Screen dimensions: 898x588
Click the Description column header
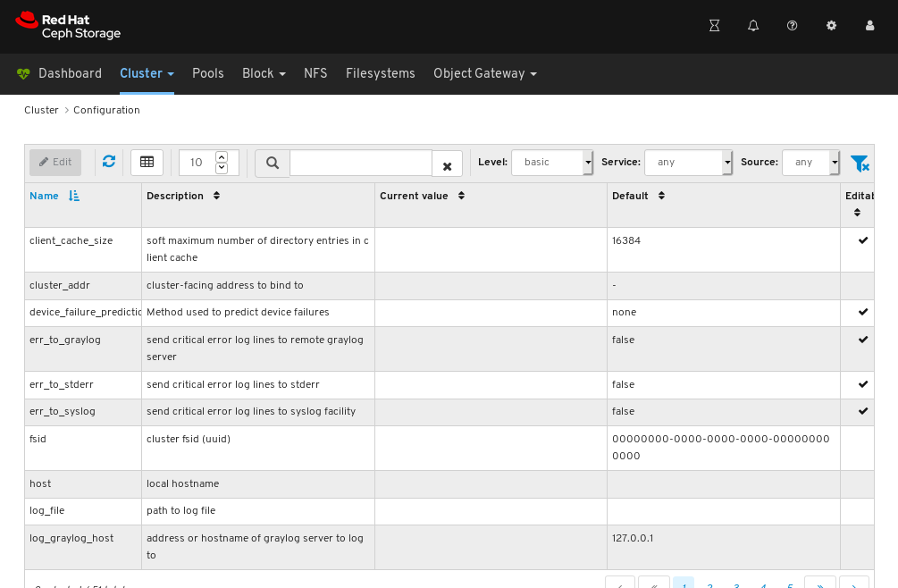click(174, 196)
